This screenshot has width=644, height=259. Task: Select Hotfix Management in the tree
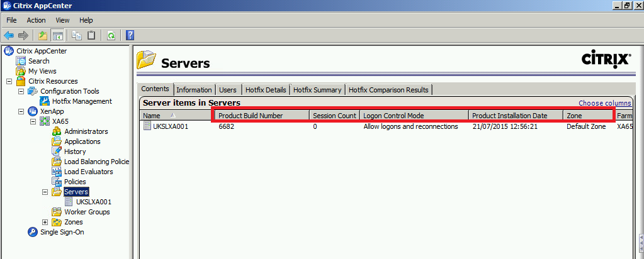point(82,101)
